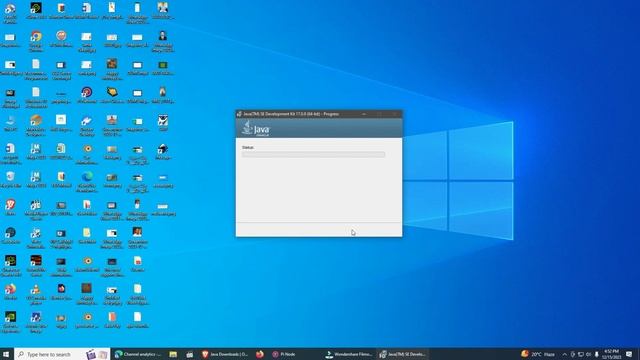Open the notification center icon

point(630,354)
